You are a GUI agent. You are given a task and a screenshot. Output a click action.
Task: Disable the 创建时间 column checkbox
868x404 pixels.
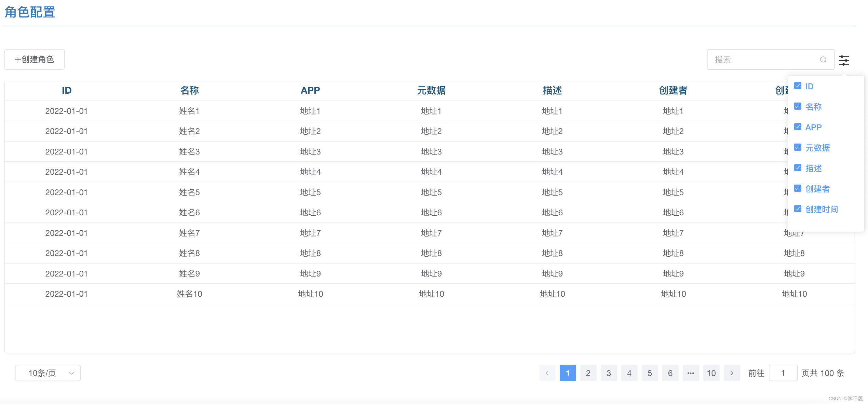[798, 209]
